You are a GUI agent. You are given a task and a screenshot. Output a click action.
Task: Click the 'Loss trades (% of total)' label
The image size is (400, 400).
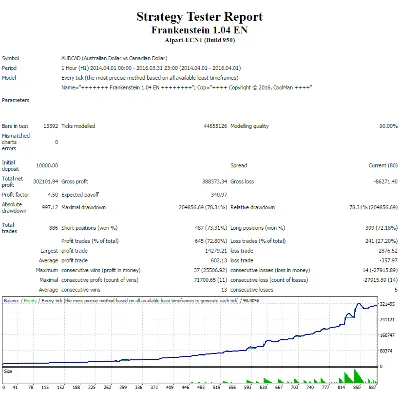pos(258,241)
